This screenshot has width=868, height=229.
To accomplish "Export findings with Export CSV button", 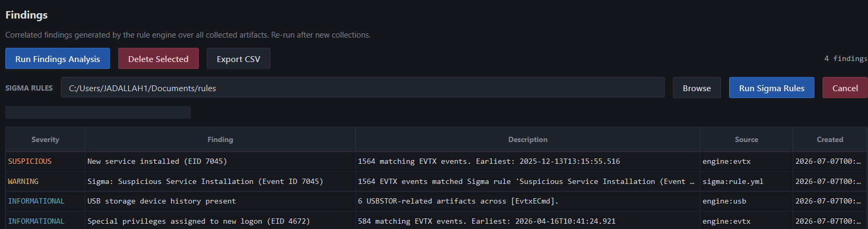I will pyautogui.click(x=239, y=59).
